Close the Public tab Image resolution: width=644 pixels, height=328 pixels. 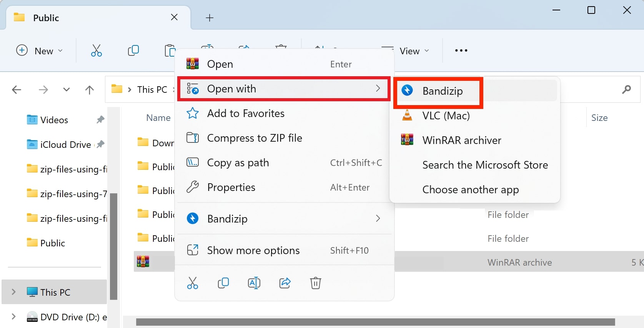click(x=174, y=17)
